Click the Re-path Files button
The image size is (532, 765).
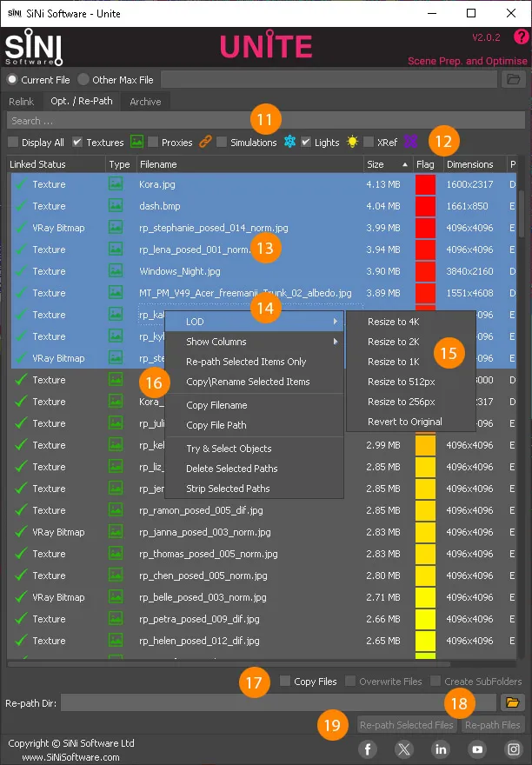[x=493, y=725]
